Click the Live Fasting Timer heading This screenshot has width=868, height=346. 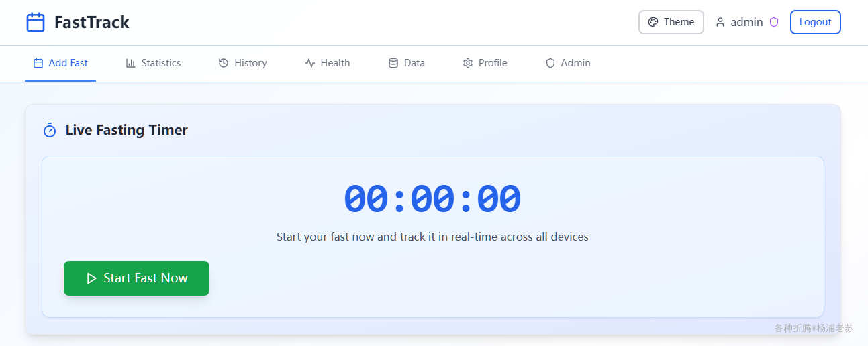(x=127, y=130)
